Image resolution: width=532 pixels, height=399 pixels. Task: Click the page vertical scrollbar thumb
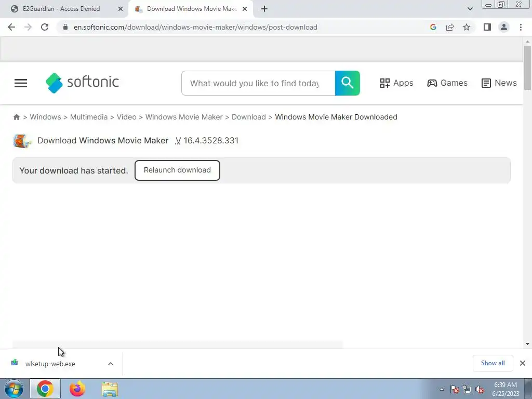pyautogui.click(x=527, y=68)
